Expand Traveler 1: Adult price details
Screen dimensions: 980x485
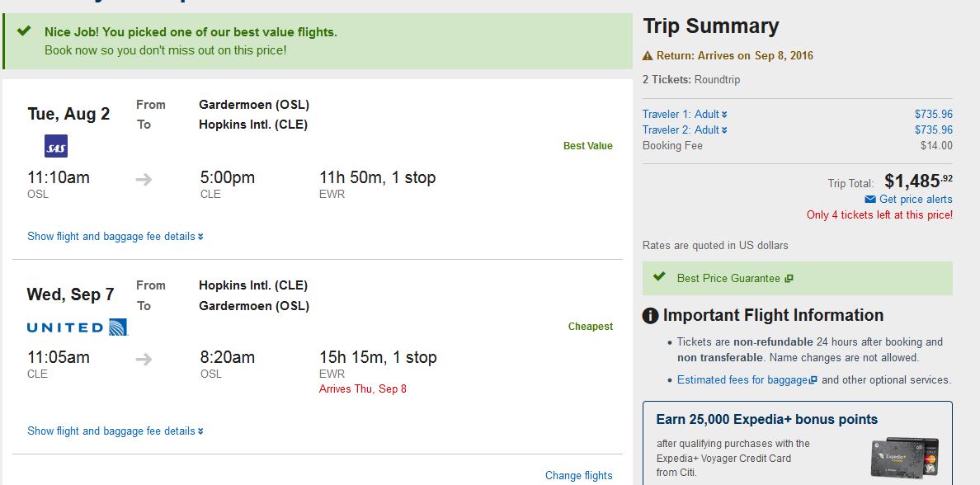click(685, 115)
